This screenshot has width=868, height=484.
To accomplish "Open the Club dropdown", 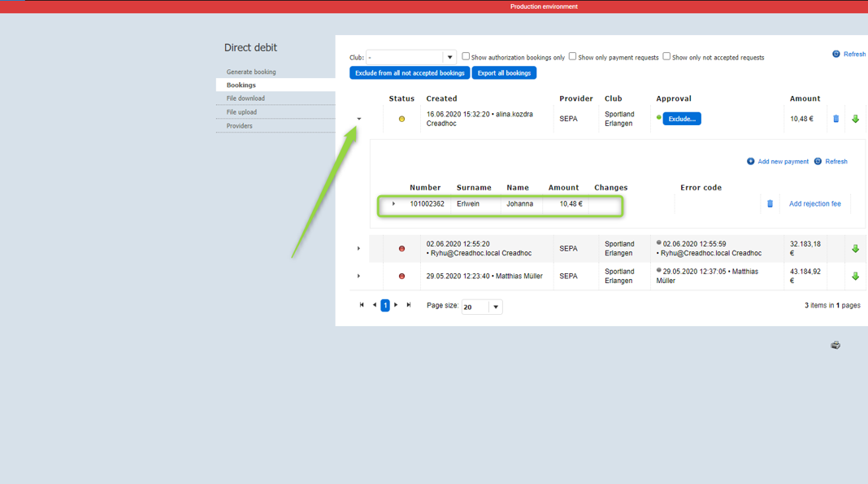I will (449, 58).
